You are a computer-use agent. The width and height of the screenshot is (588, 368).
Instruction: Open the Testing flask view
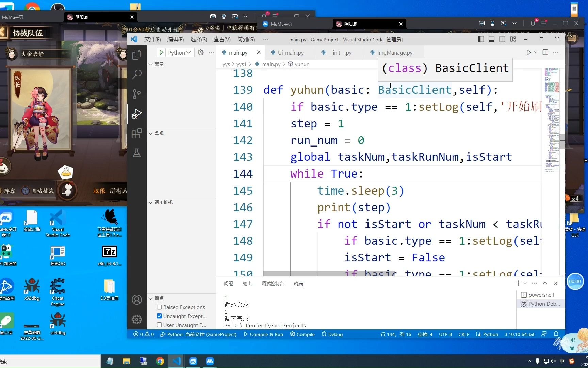pos(136,153)
